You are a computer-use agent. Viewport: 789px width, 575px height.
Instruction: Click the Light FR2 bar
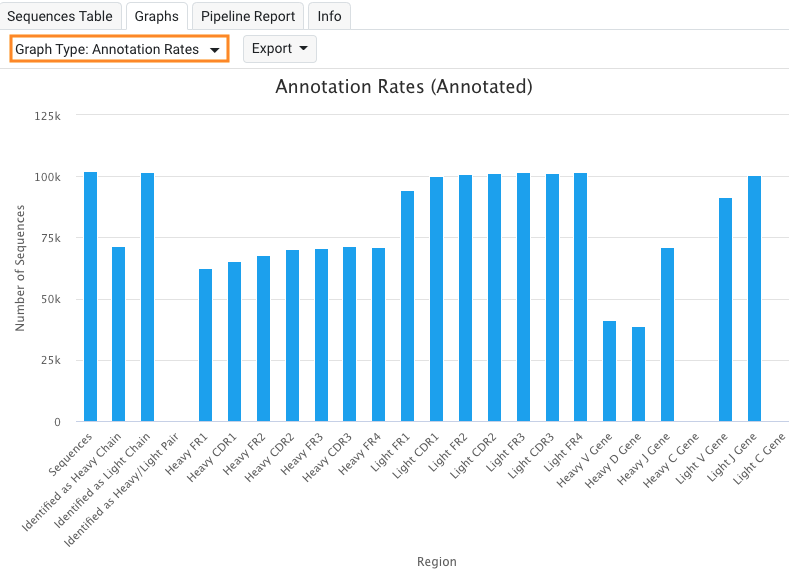pos(465,298)
